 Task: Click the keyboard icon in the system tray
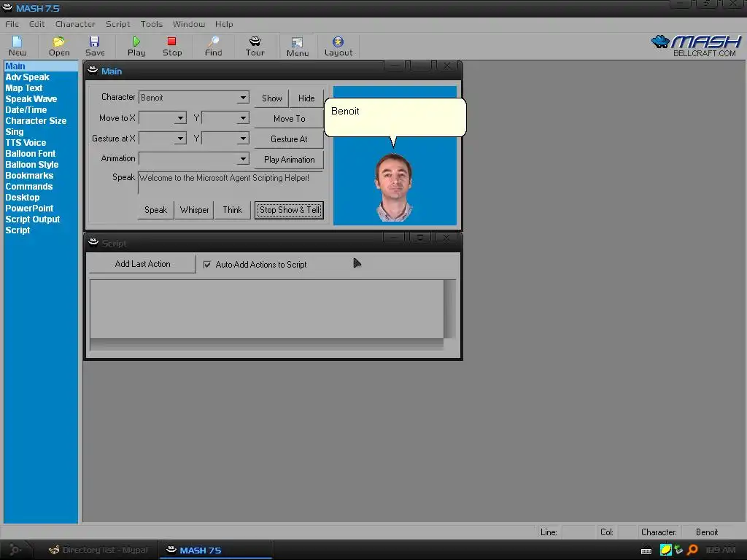646,551
